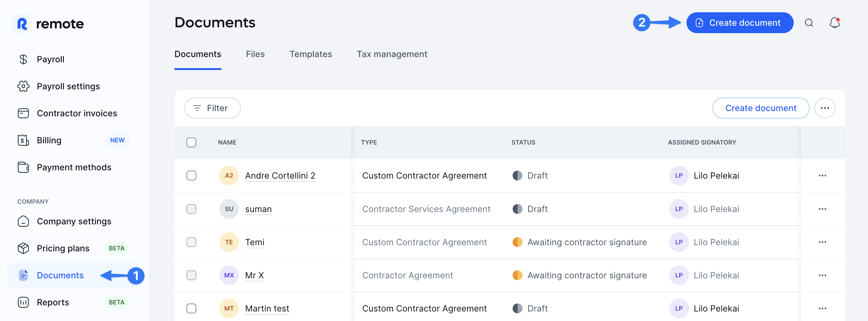Click the MT avatar for Martin test
The image size is (868, 321).
coord(229,308)
